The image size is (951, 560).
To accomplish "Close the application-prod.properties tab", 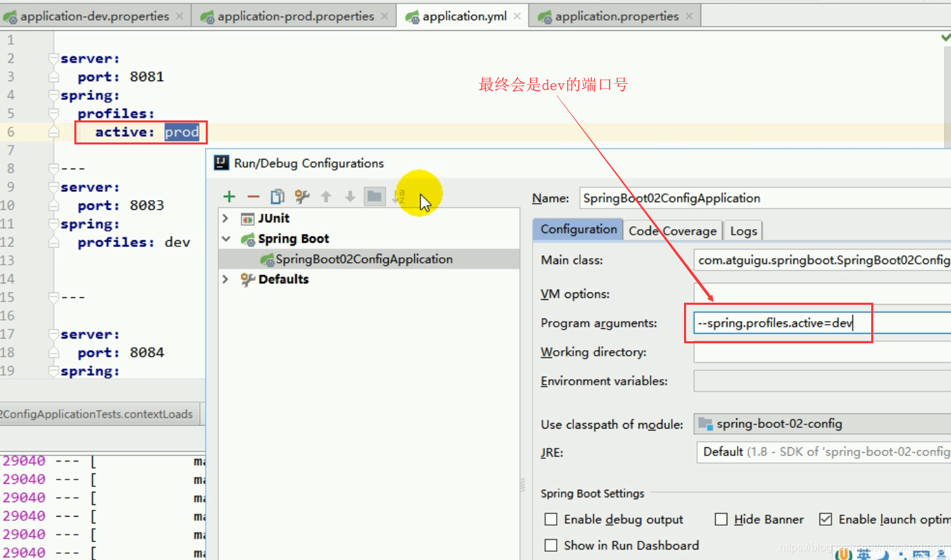I will pos(385,17).
